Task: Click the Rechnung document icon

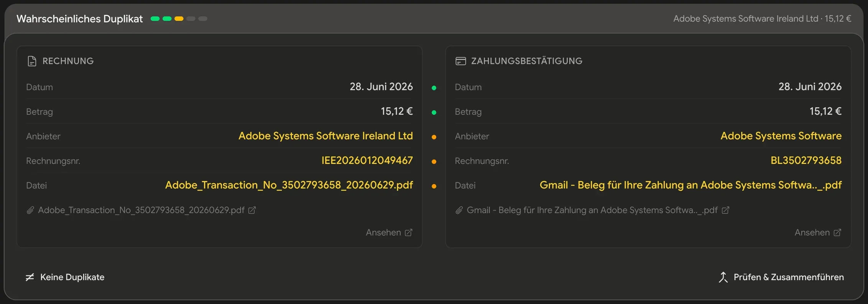Action: click(x=32, y=61)
